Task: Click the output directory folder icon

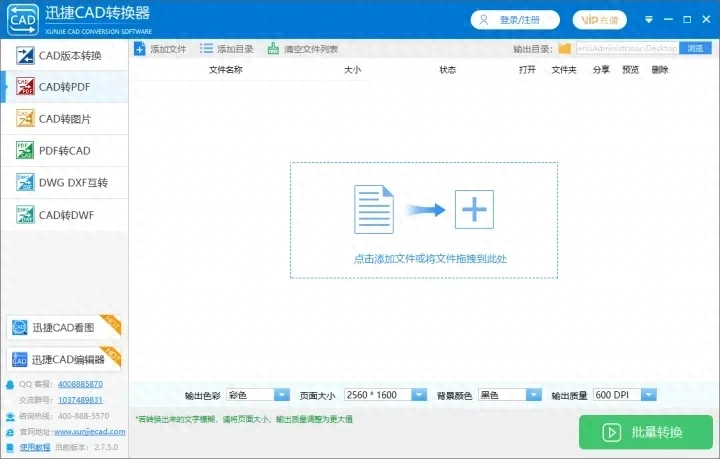Action: pyautogui.click(x=564, y=48)
